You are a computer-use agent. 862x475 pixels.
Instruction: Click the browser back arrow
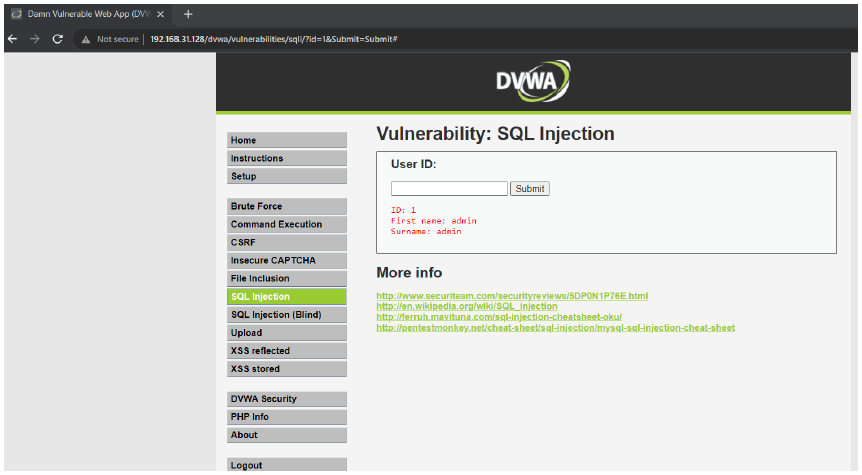coord(13,39)
